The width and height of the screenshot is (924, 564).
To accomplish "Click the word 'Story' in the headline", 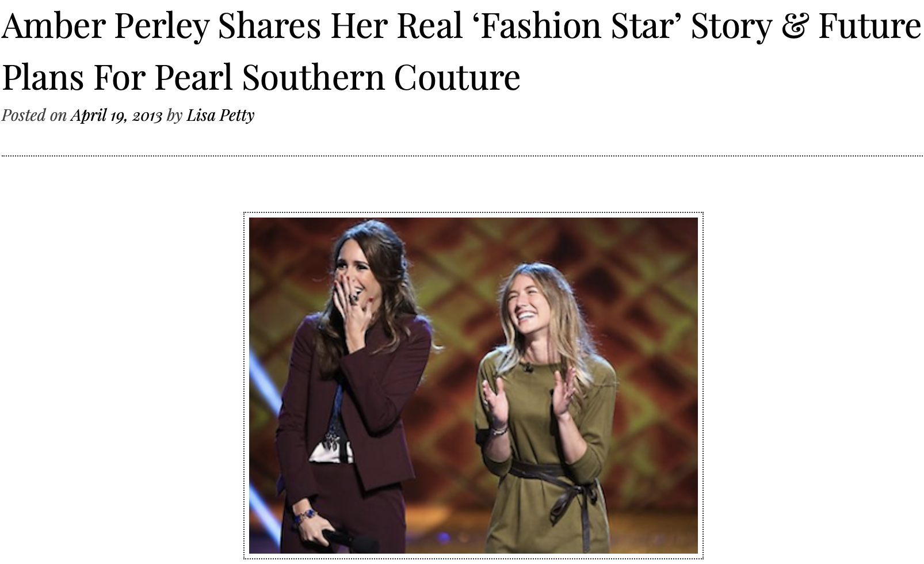I will click(x=731, y=26).
